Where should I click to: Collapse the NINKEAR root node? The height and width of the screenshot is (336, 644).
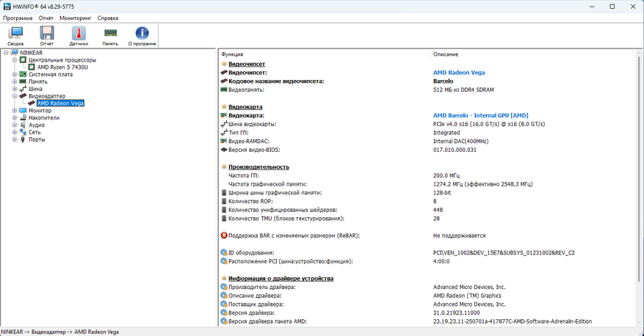click(6, 53)
